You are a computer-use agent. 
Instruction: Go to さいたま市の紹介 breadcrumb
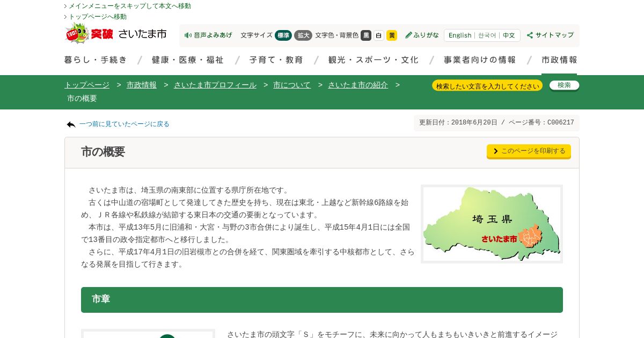(x=358, y=85)
